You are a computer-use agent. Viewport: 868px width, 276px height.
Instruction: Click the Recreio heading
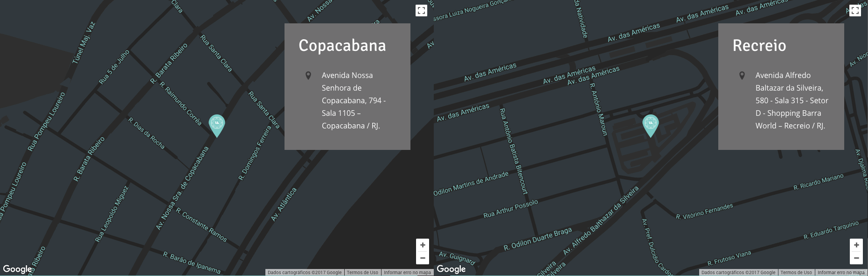(x=759, y=46)
